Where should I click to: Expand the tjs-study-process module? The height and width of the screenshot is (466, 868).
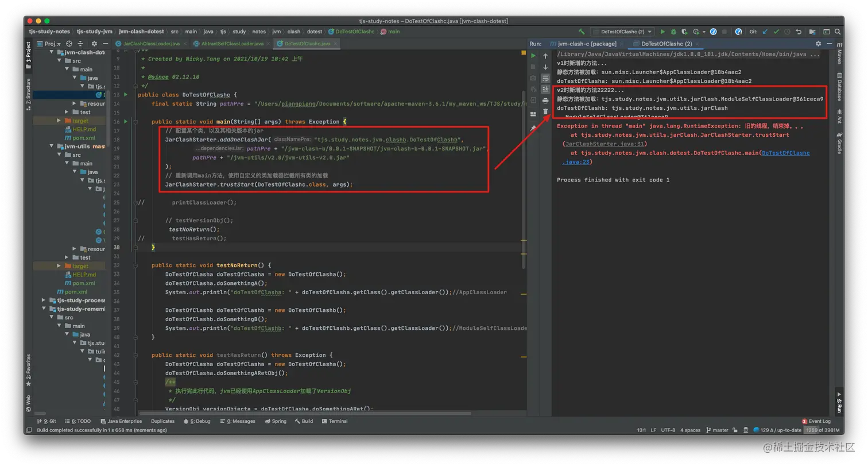(44, 300)
